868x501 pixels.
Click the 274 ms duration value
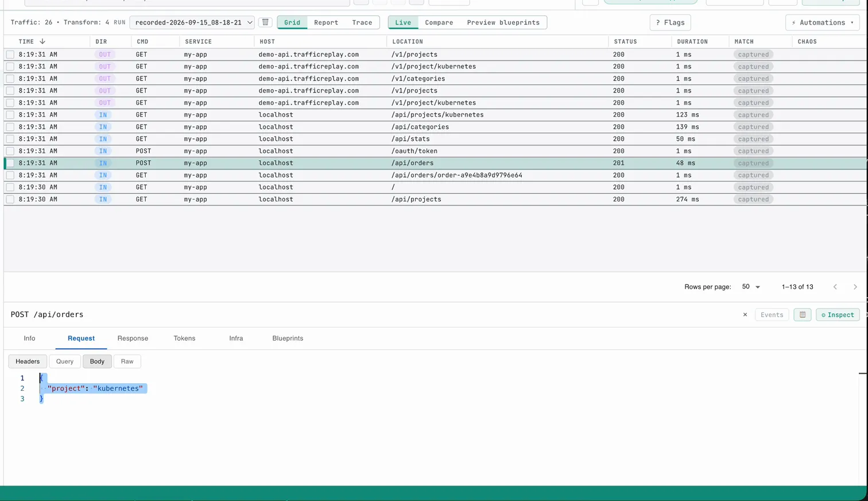[687, 199]
